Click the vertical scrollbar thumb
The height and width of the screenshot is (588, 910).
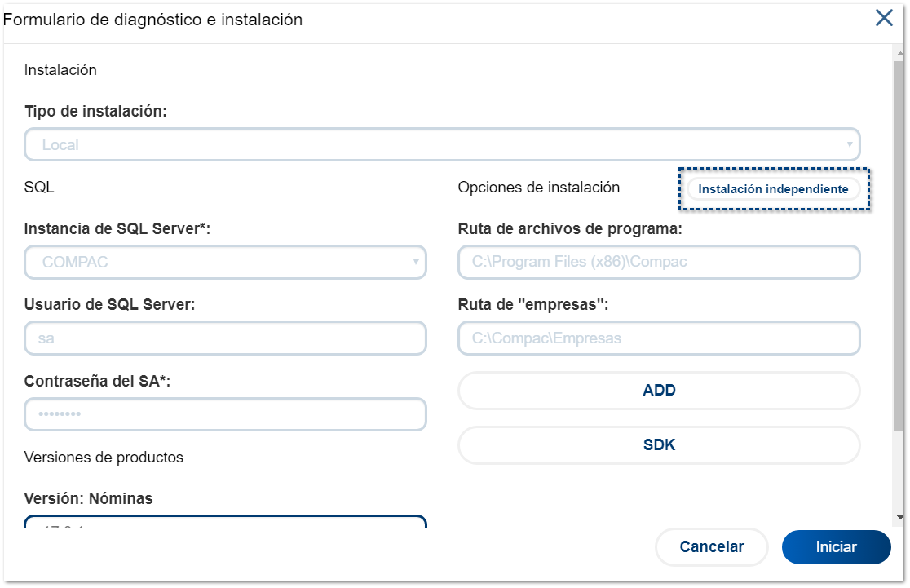(899, 245)
